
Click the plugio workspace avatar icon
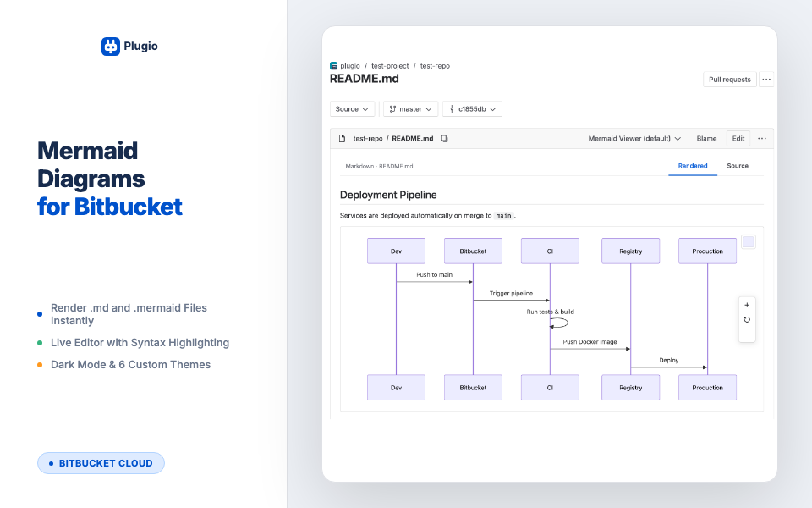point(333,66)
